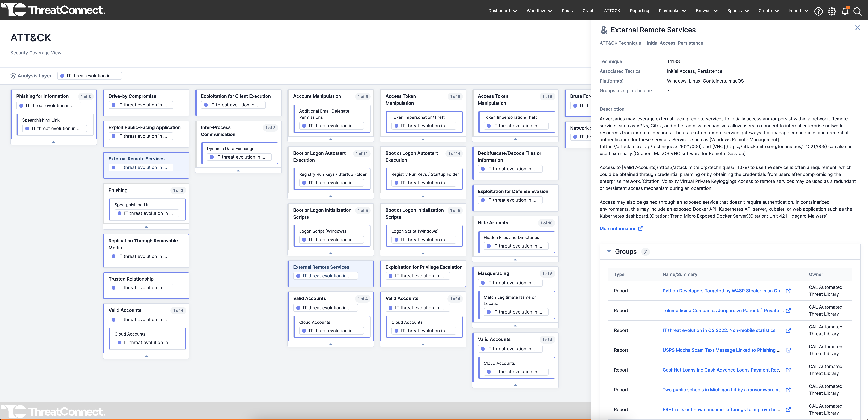Click the Analysis Layer IT threat evolution chip
868x420 pixels.
(x=89, y=76)
